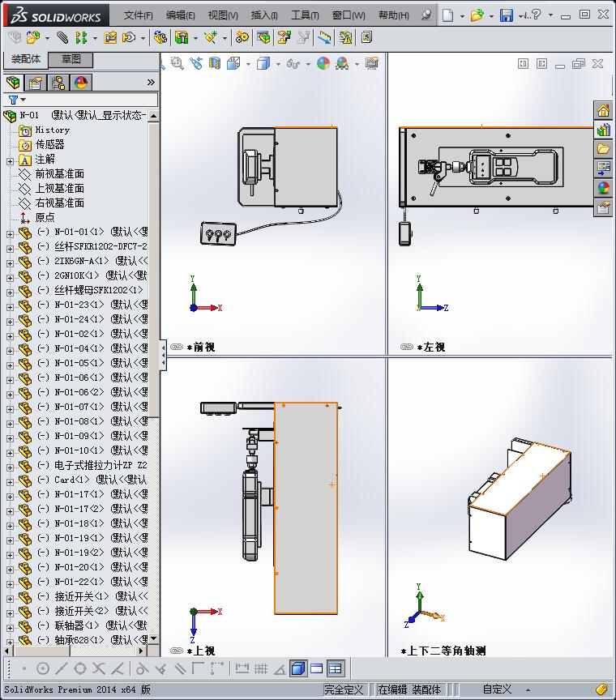
Task: Open Display Style dropdown arrow
Action: click(278, 64)
